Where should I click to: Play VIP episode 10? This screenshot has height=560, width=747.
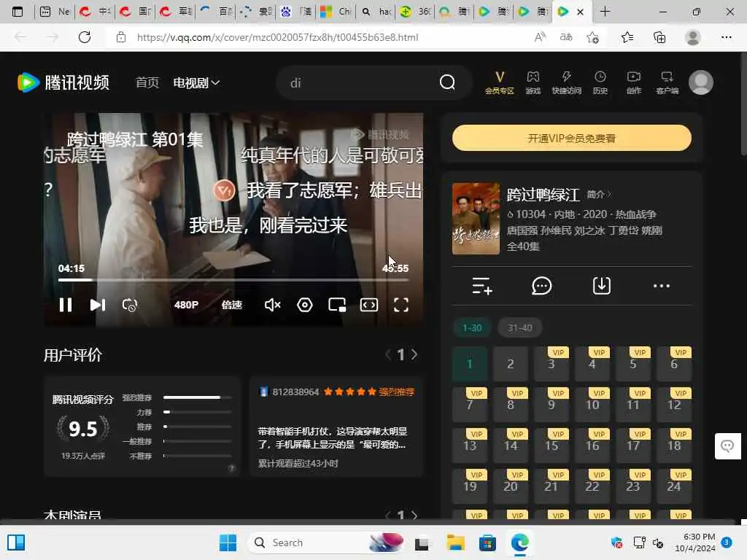[x=592, y=405]
